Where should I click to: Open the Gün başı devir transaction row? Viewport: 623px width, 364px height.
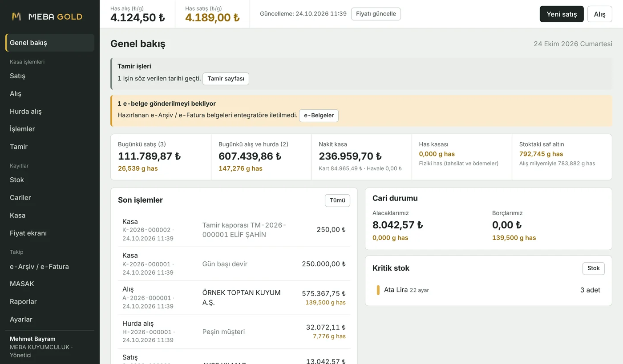tap(234, 264)
